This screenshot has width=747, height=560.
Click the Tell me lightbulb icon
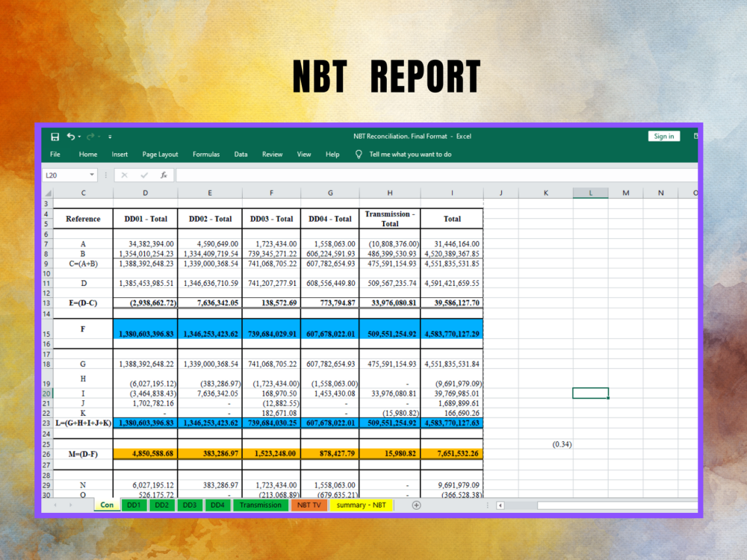point(359,155)
